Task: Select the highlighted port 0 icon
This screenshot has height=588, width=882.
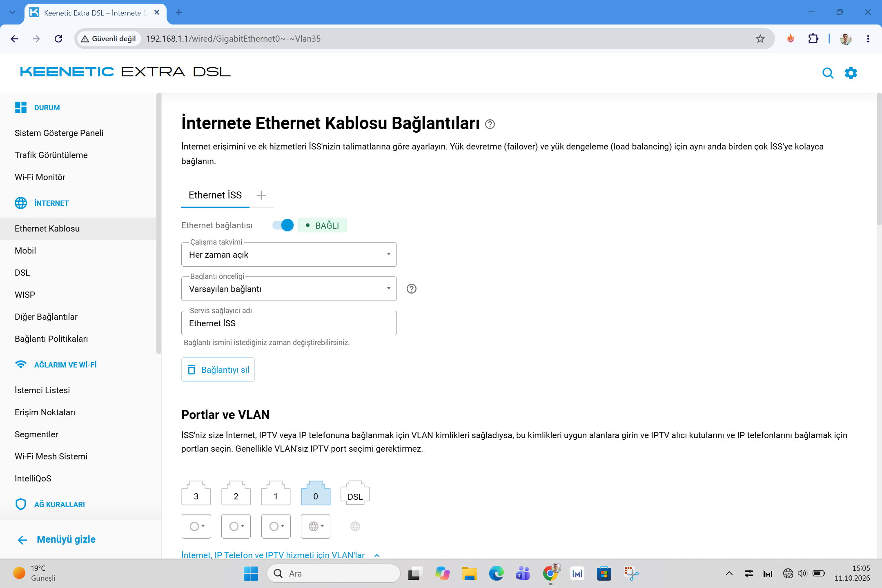Action: click(316, 493)
